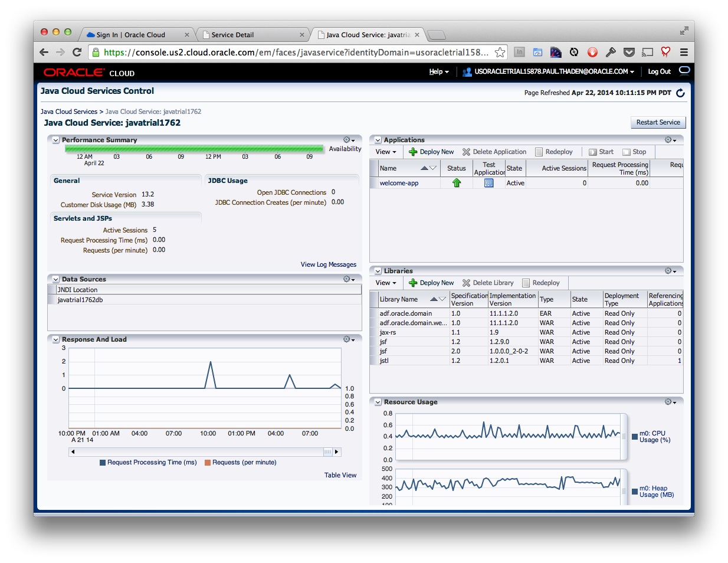The height and width of the screenshot is (563, 728).
Task: Click Start in the Applications toolbar
Action: coord(601,152)
